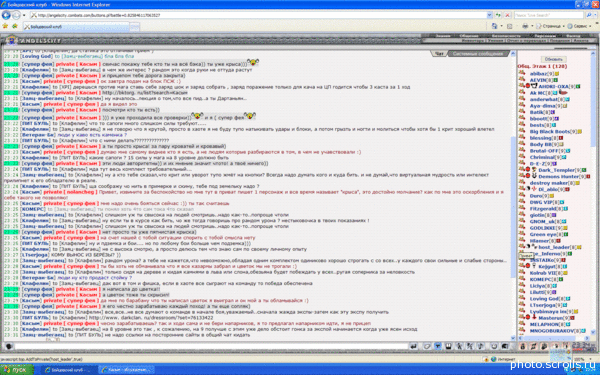Viewport: 600px width, 375px height.
Task: Click the private-message icon beside abibaz
Action: [522, 73]
